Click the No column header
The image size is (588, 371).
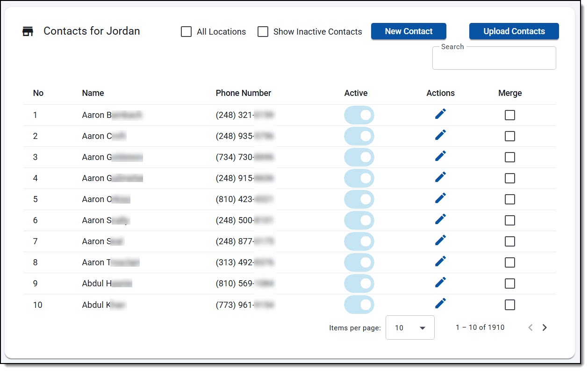38,93
